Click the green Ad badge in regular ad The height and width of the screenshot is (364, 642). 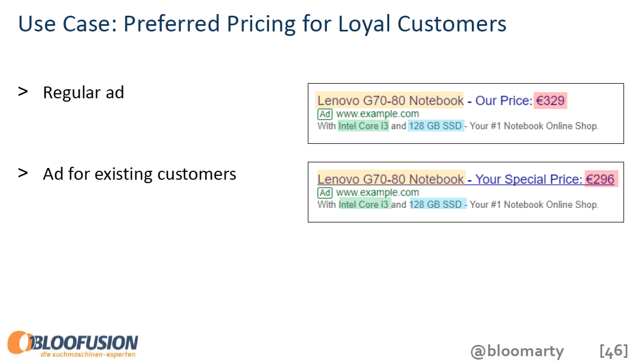(325, 114)
